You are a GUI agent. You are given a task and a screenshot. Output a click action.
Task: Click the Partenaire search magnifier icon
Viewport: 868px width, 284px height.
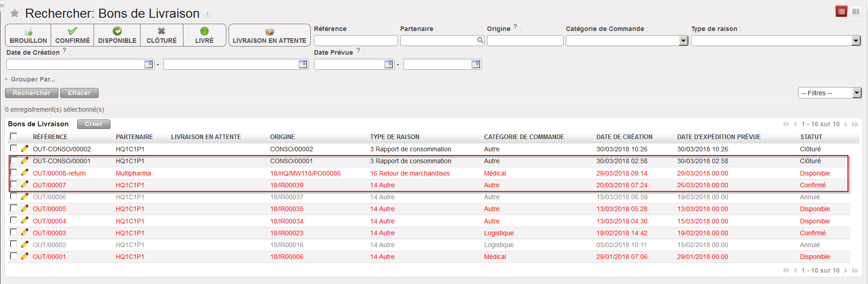coord(480,41)
